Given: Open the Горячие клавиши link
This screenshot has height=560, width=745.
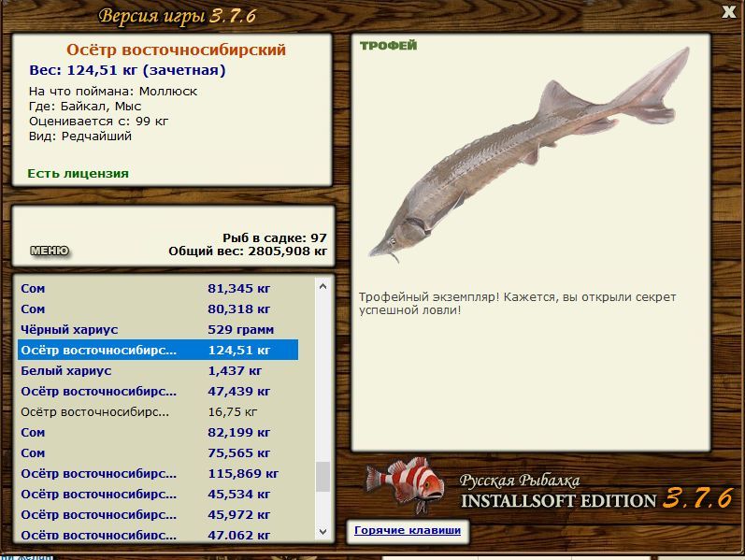Looking at the screenshot, I should coord(408,530).
